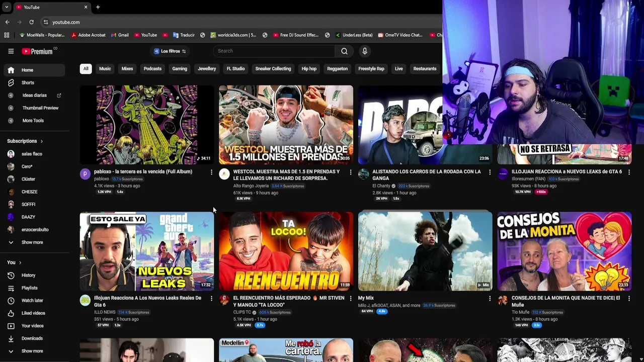Click the YouTube Premium logo
Screen dimensions: 644x362
38,51
